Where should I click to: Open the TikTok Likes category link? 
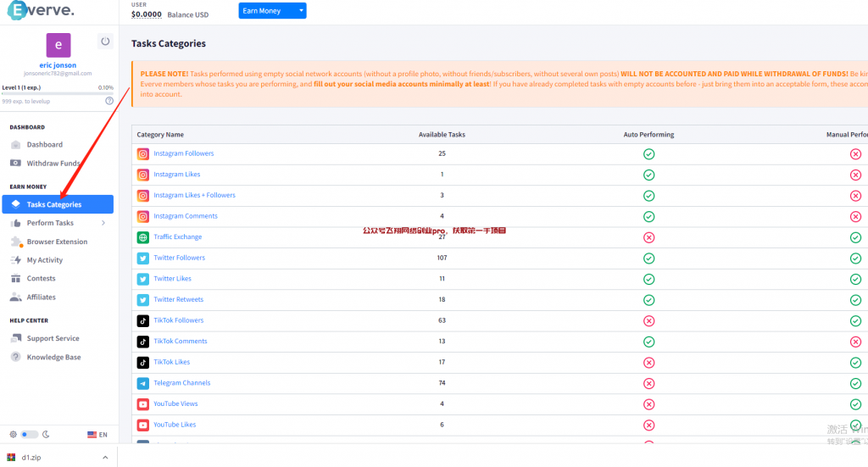coord(171,362)
